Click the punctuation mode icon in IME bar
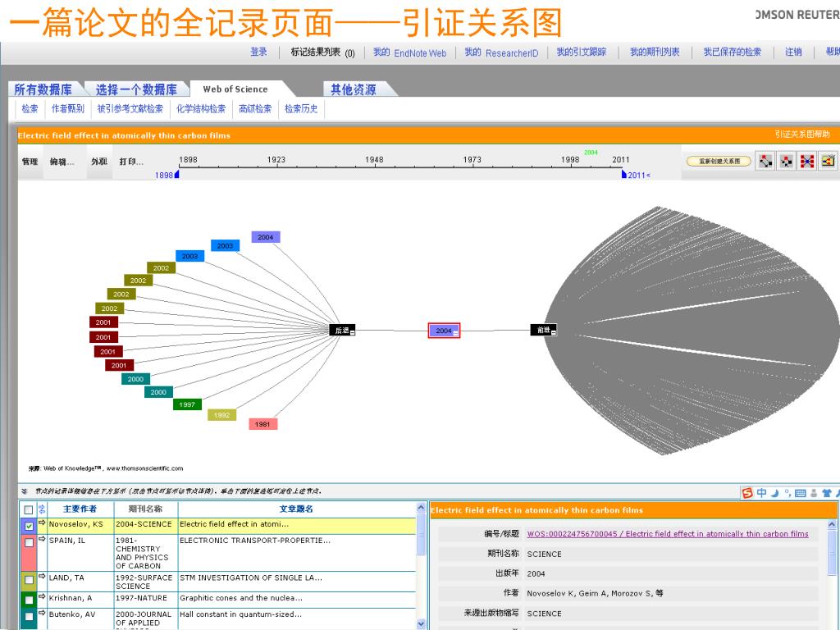 click(x=787, y=492)
